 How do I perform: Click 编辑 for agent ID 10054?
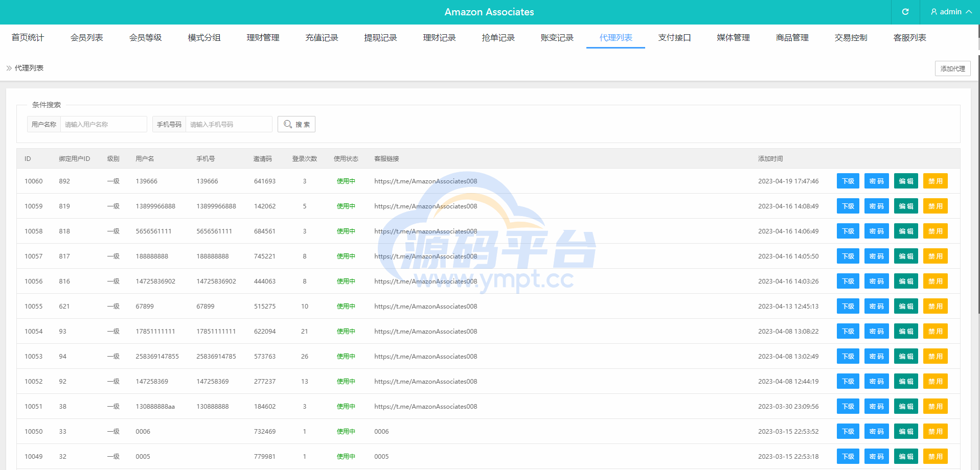pyautogui.click(x=906, y=332)
